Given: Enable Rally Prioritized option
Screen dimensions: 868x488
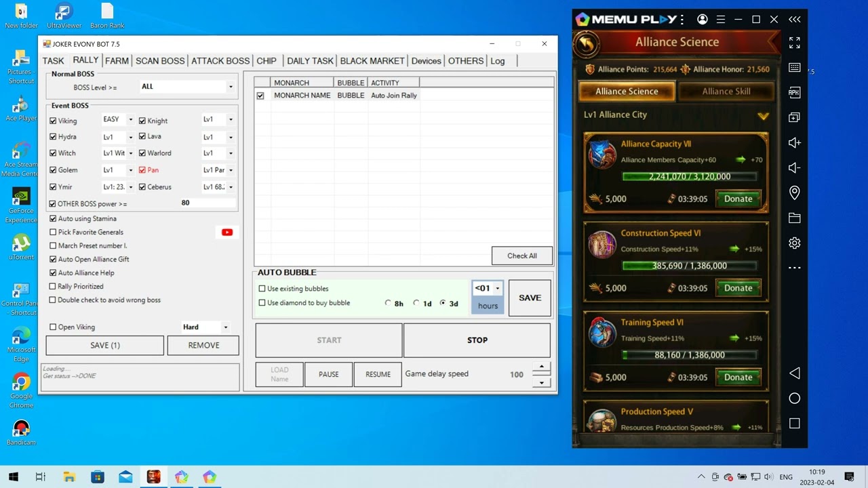Looking at the screenshot, I should pyautogui.click(x=53, y=287).
